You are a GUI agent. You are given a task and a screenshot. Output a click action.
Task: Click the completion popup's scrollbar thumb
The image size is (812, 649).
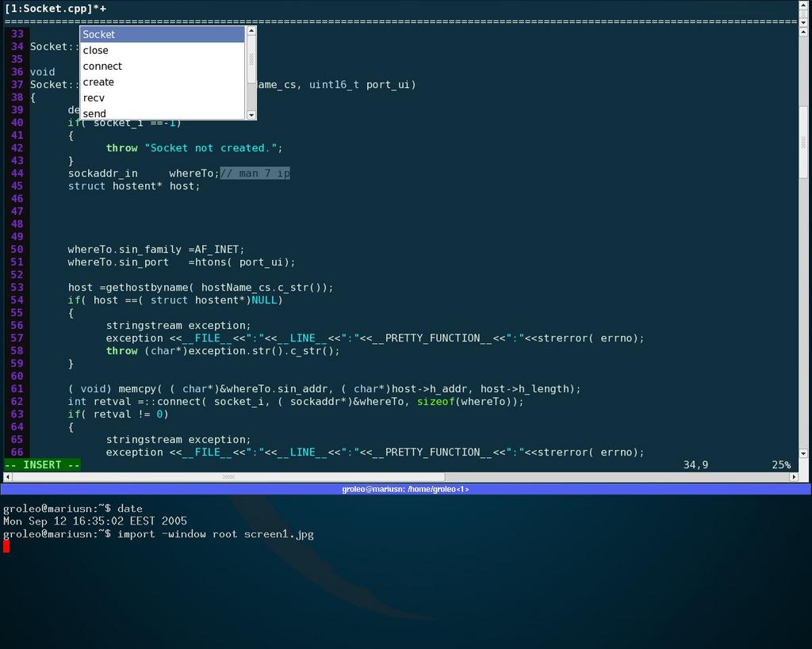[x=251, y=59]
